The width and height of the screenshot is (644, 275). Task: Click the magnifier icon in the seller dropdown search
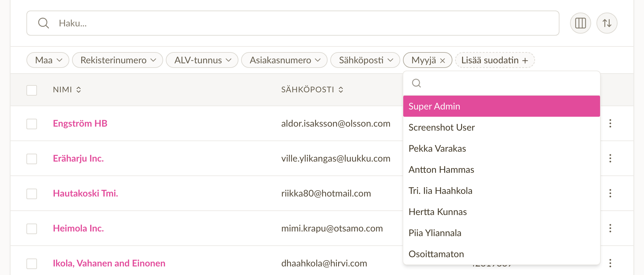(416, 83)
